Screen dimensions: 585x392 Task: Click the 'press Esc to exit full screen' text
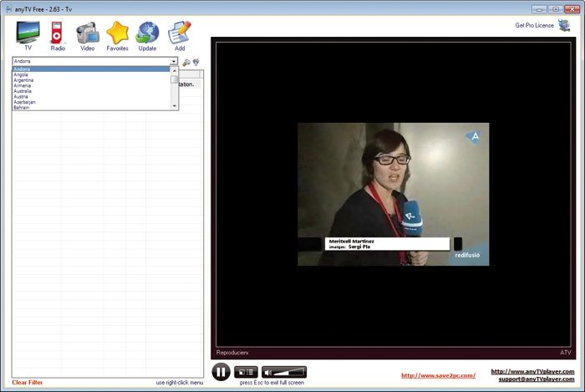(x=272, y=383)
